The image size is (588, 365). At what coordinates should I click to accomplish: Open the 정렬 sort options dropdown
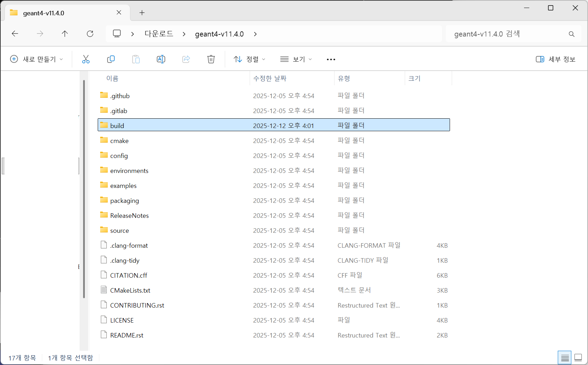(249, 59)
